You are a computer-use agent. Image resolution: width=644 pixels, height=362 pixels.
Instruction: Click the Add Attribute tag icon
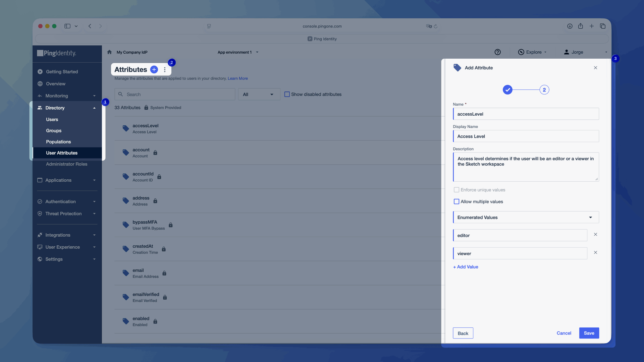(457, 68)
